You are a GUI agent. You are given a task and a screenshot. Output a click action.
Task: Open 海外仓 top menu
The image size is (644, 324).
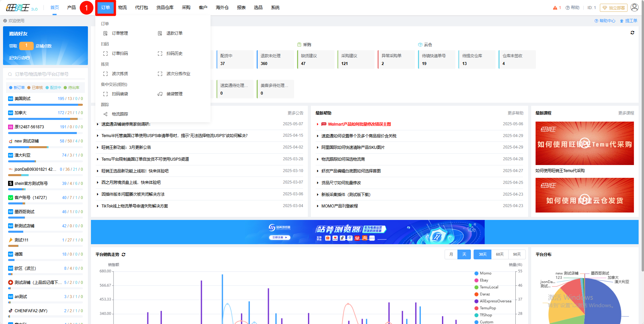coord(222,7)
